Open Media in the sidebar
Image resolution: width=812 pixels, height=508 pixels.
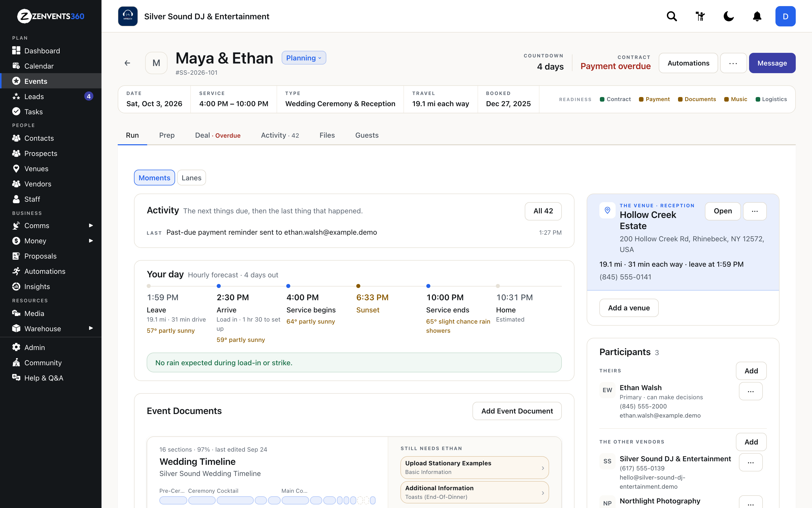51,313
